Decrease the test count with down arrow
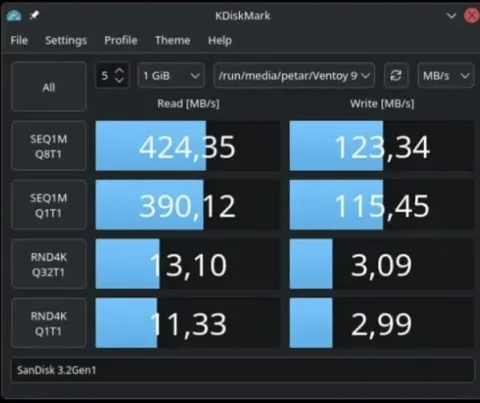Image resolution: width=480 pixels, height=403 pixels. tap(119, 80)
